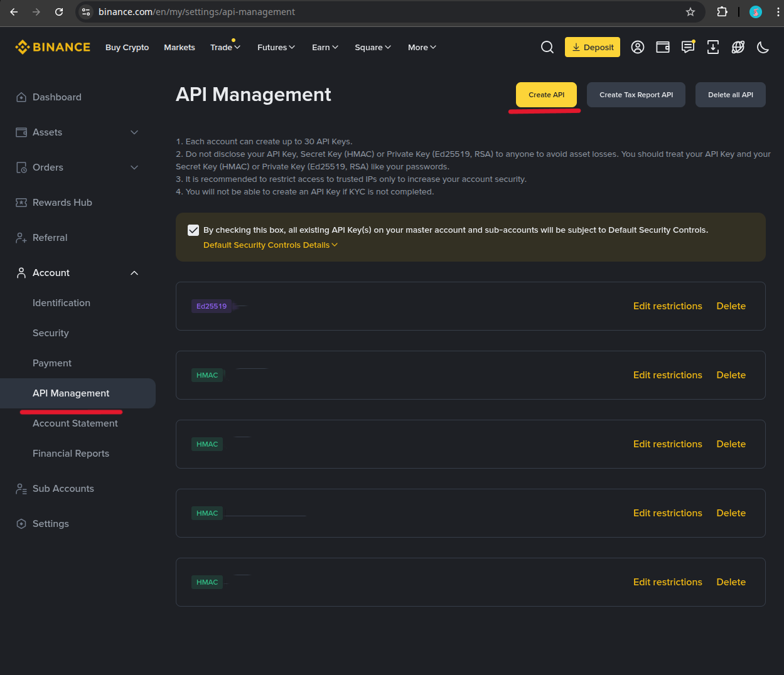Open Chrome profile avatar
Viewport: 784px width, 675px height.
(x=756, y=12)
